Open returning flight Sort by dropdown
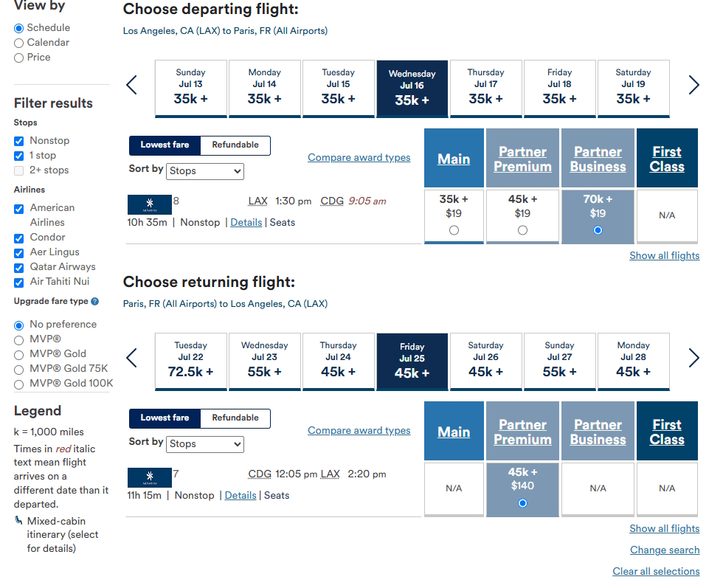Screen dimensions: 723x588 [205, 444]
